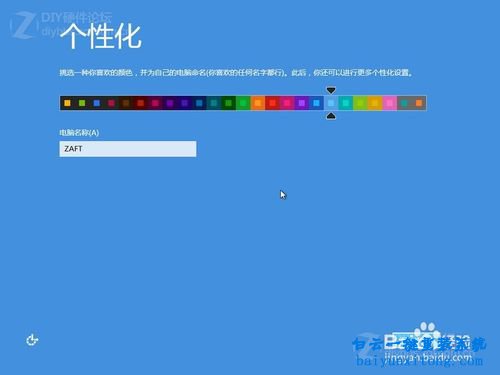Screen dimensions: 500x375
Task: Select the bright red color swatch
Action: coord(273,103)
